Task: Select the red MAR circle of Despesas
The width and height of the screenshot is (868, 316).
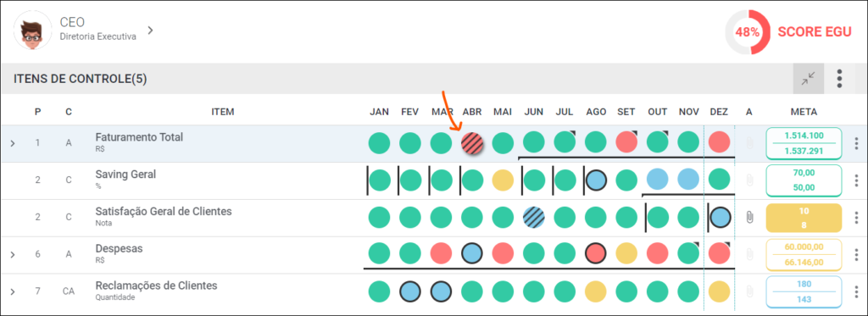Action: tap(441, 254)
